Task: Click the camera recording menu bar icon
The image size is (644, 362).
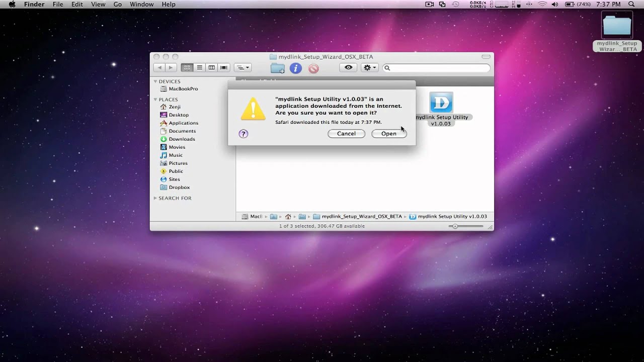Action: tap(429, 5)
